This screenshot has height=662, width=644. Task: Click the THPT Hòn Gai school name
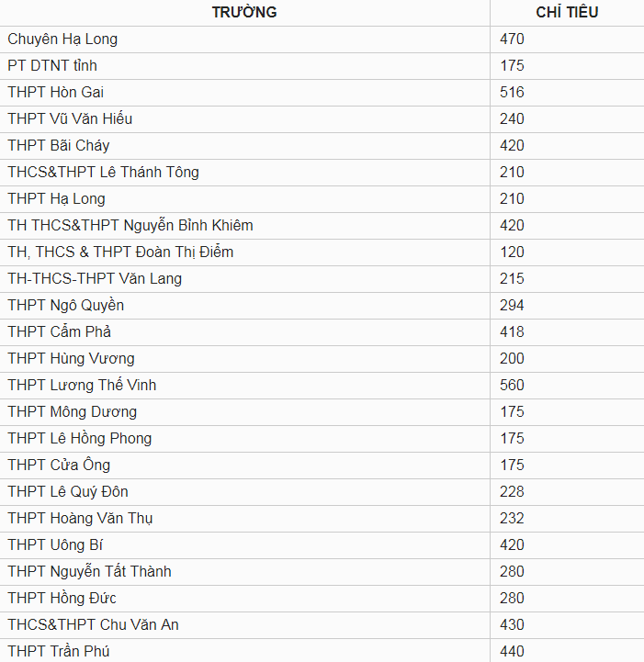coord(56,93)
